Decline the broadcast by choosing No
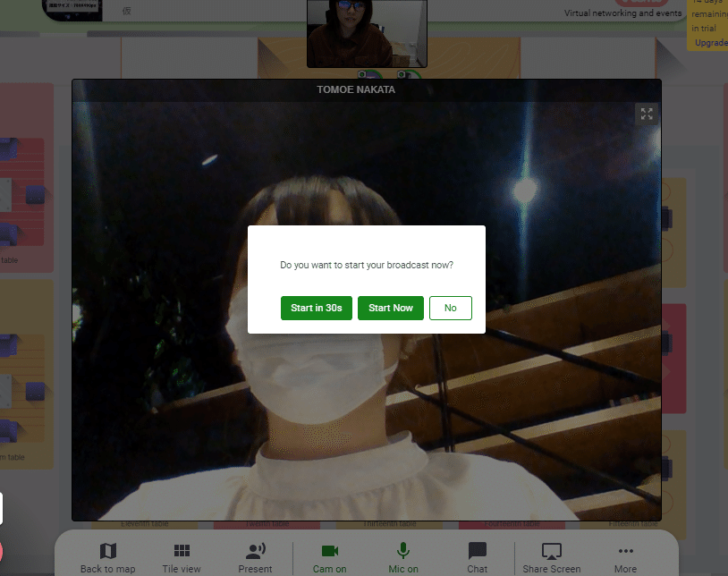The height and width of the screenshot is (576, 728). coord(451,309)
